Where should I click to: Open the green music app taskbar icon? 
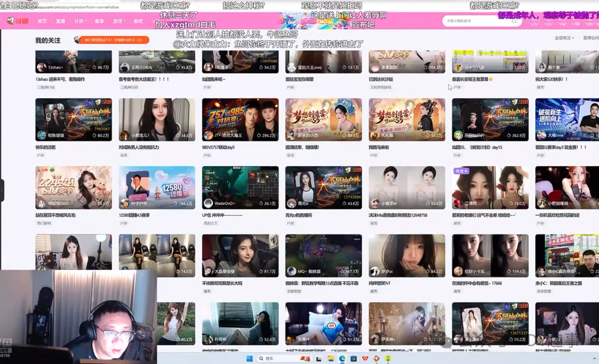click(388, 358)
